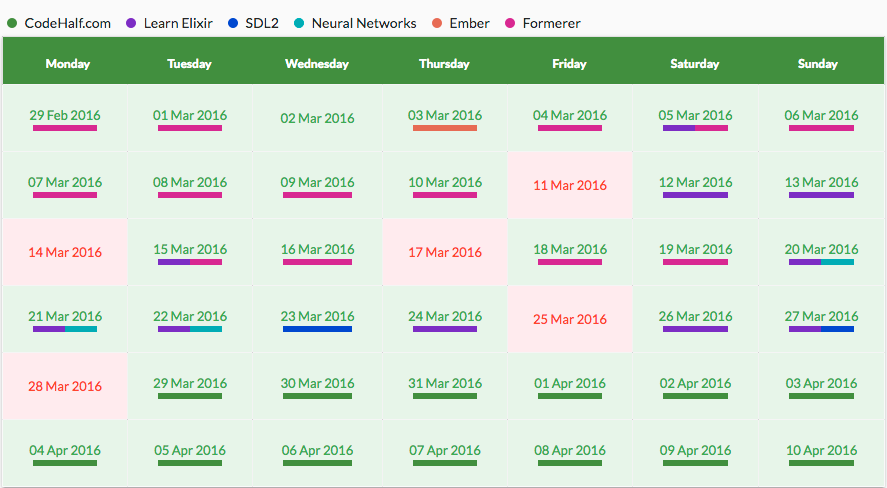This screenshot has width=887, height=488.
Task: Select the CodeHalf.com legend label
Action: tap(67, 23)
